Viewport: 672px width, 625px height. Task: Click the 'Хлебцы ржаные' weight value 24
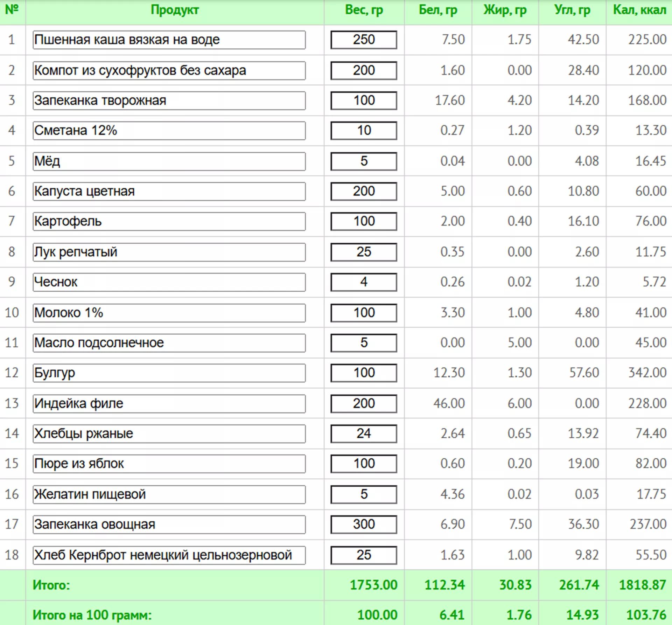364,433
